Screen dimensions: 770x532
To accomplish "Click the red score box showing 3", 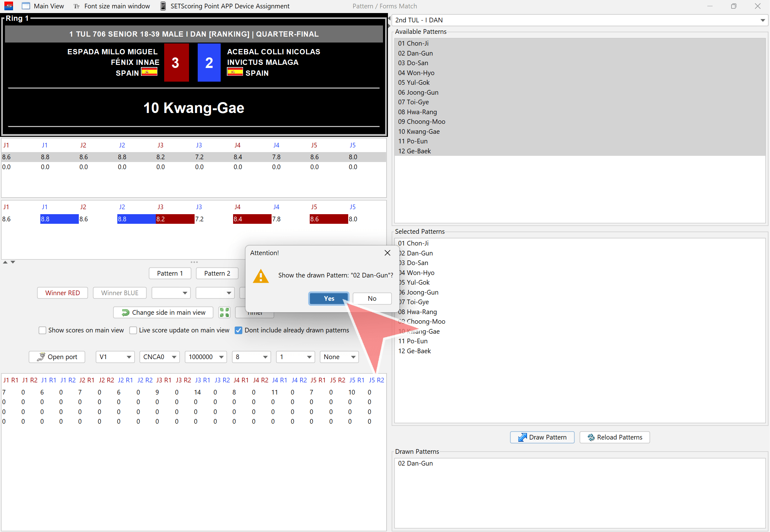I will click(176, 62).
